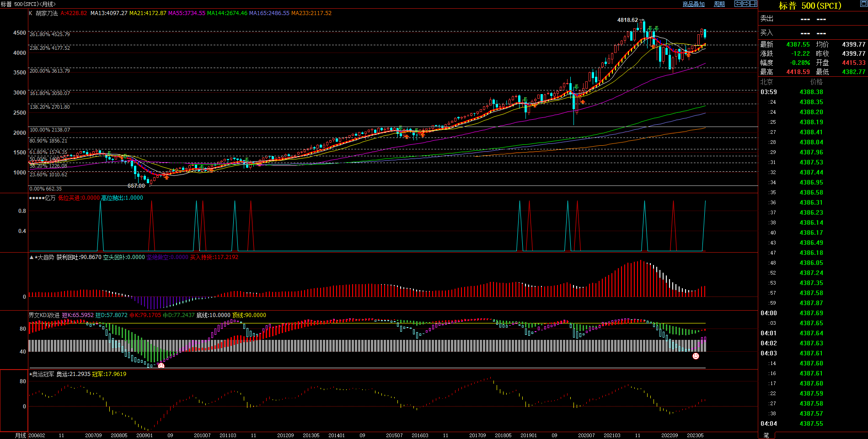This screenshot has height=439, width=868.
Task: Click the orange up arrow near 202007 candle
Action: pos(583,102)
